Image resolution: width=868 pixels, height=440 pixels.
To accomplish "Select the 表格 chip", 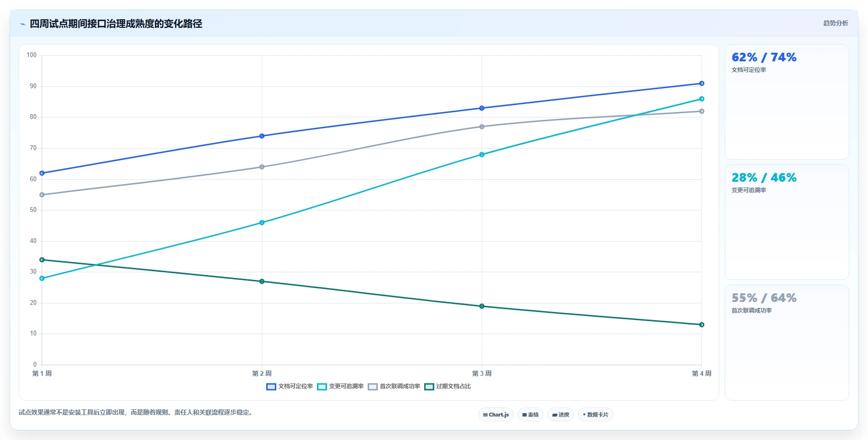I will (530, 415).
